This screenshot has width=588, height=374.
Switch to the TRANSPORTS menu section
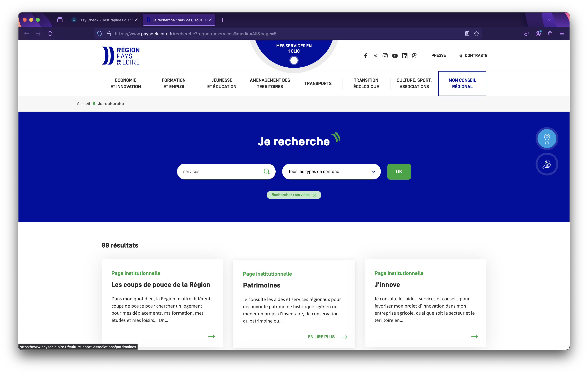tap(318, 83)
